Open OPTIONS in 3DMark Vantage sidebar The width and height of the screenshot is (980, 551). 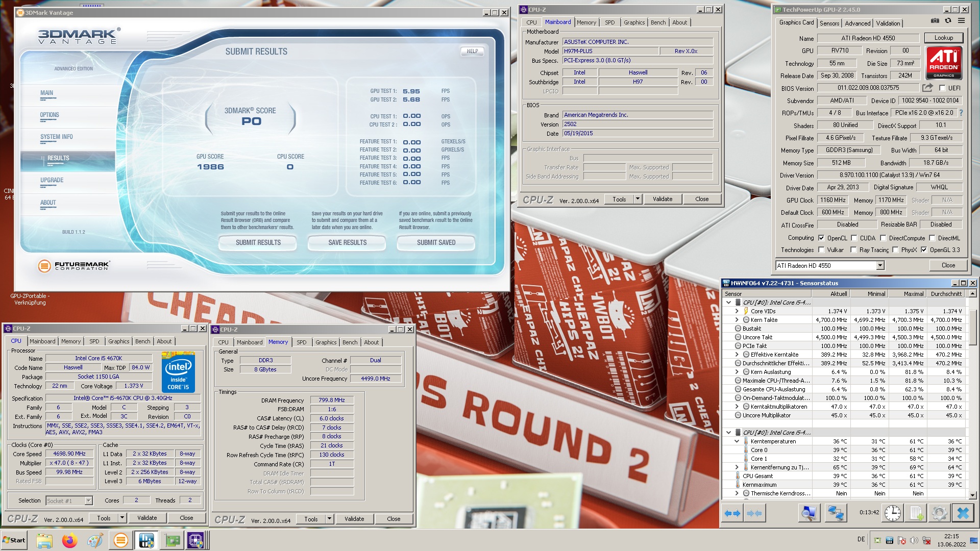tap(50, 115)
